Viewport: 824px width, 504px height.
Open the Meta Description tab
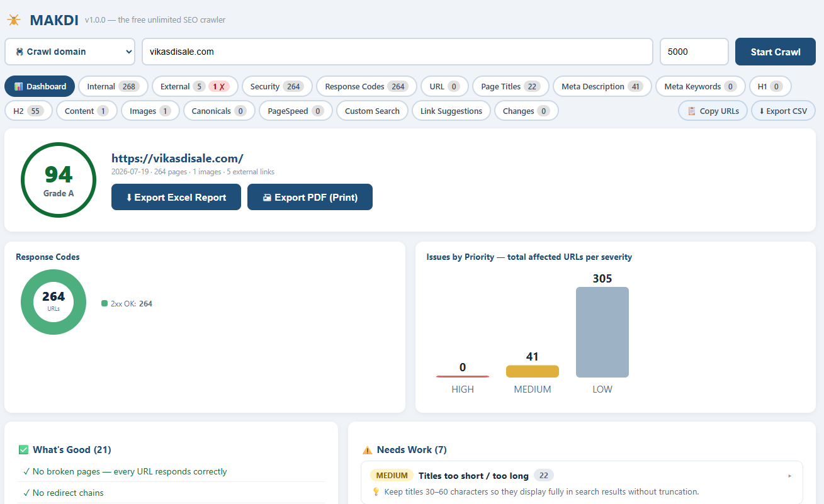[x=602, y=86]
